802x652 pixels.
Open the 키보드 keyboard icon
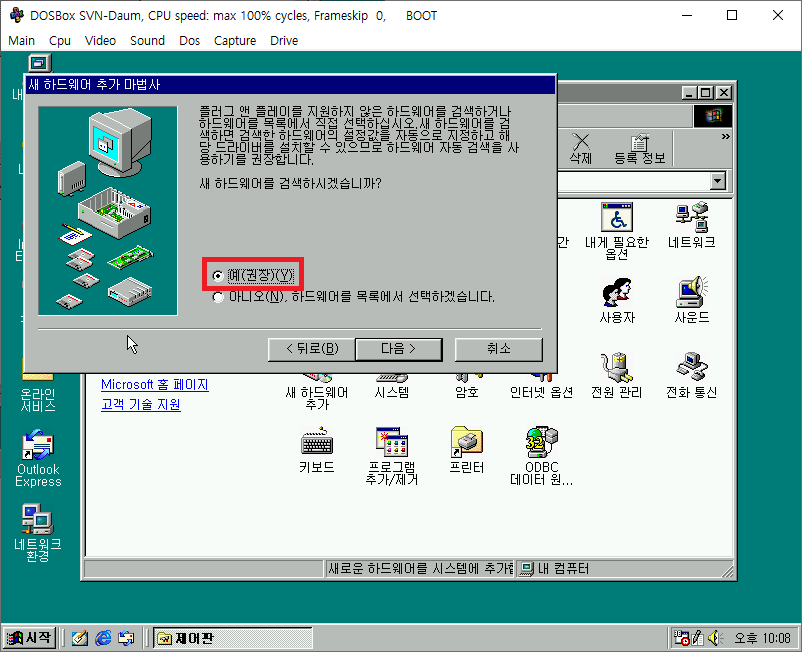(x=317, y=450)
